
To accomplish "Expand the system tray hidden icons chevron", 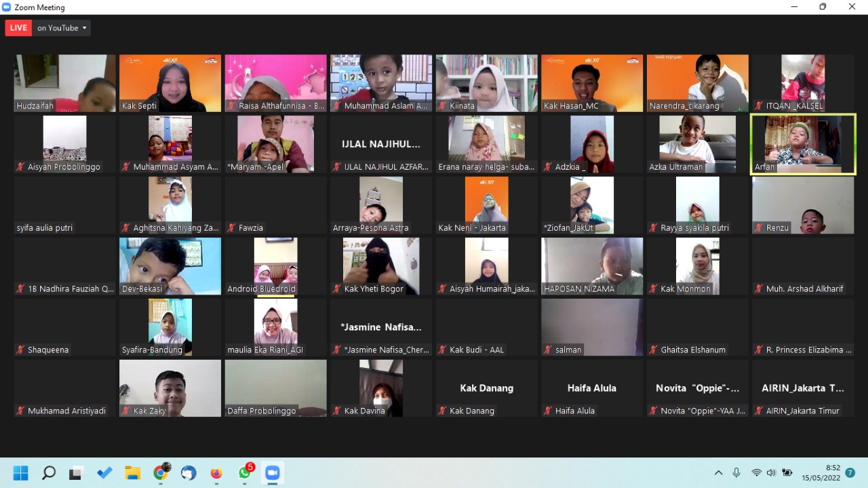I will pos(718,473).
